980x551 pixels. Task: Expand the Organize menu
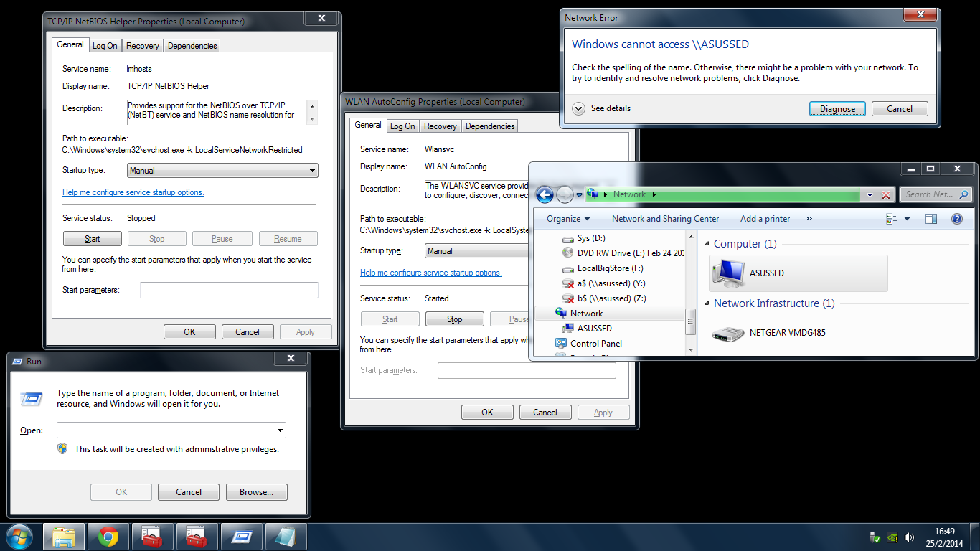[567, 219]
